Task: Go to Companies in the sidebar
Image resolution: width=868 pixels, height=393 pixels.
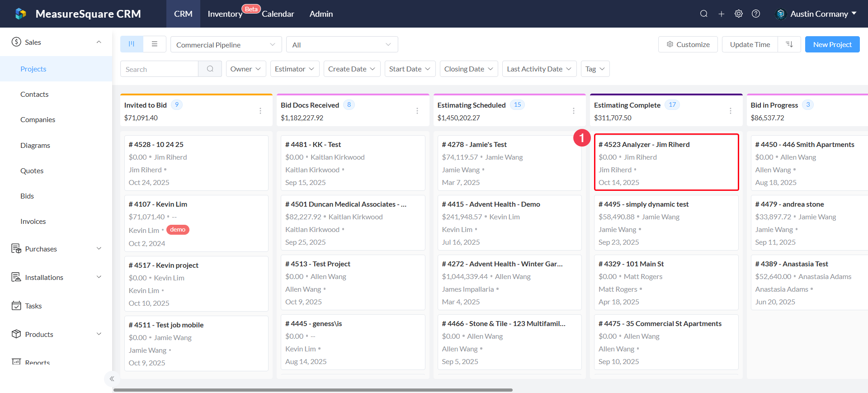Action: click(56, 119)
